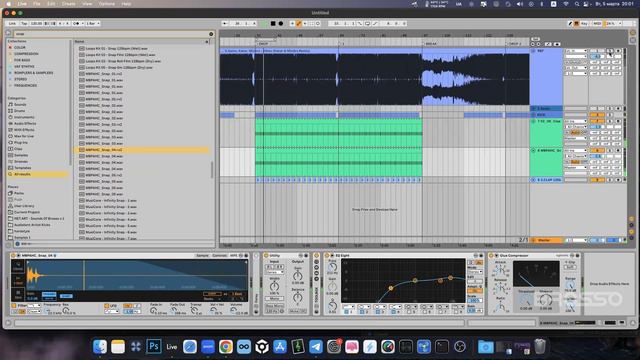Click the MIDI map mode button
The image size is (640, 360).
(597, 24)
